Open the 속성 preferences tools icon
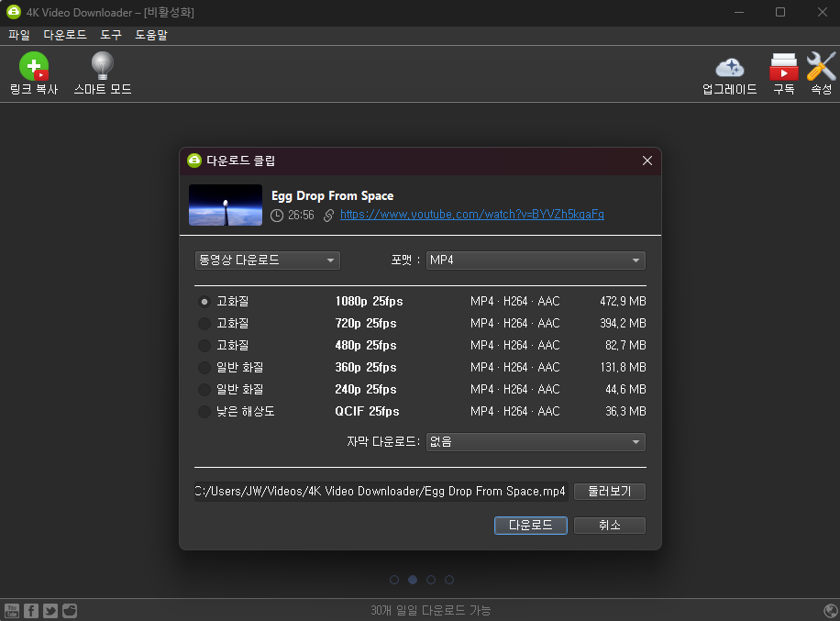 pos(821,66)
